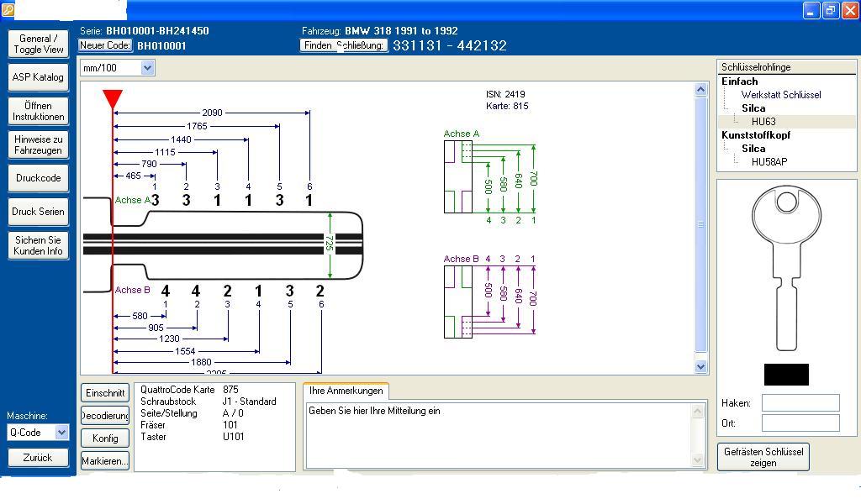
Task: Click the Finden Schließung button
Action: 343,45
